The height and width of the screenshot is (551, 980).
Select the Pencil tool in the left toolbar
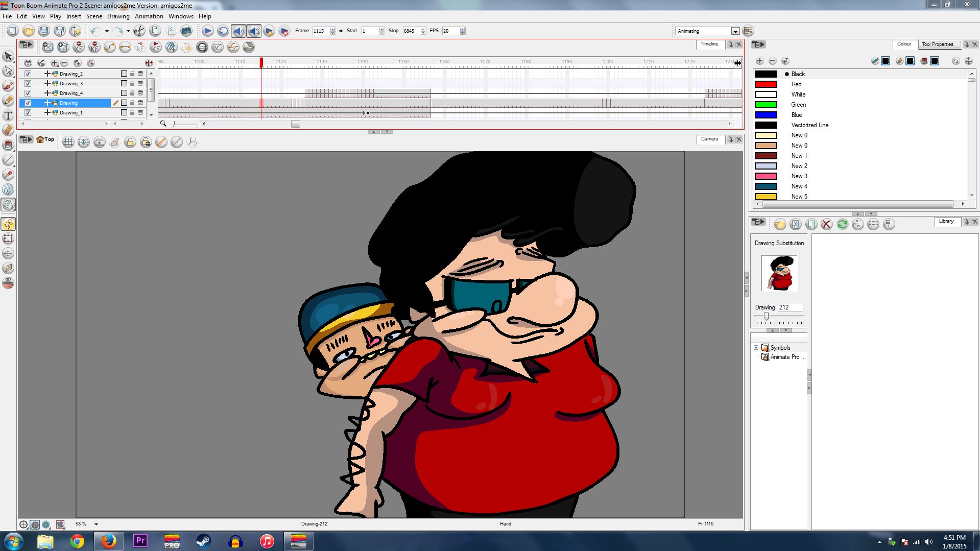click(x=8, y=101)
